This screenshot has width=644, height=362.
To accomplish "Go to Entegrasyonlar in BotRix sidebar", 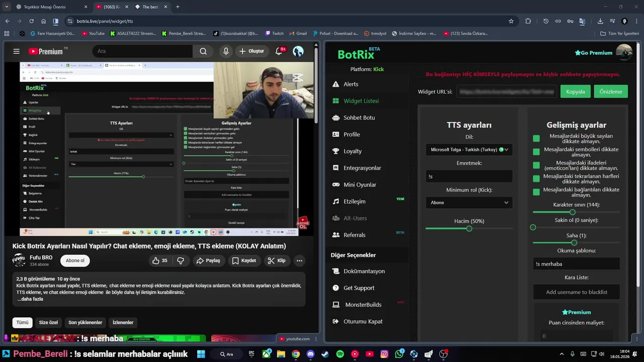I will [x=362, y=168].
